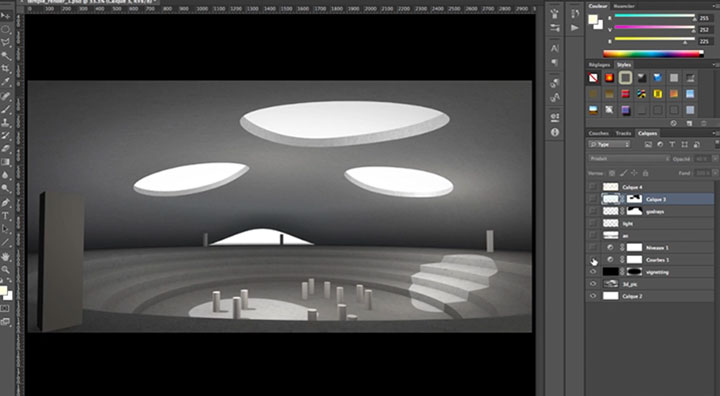Viewport: 720px width, 396px height.
Task: Select the Pen tool
Action: coord(6,203)
